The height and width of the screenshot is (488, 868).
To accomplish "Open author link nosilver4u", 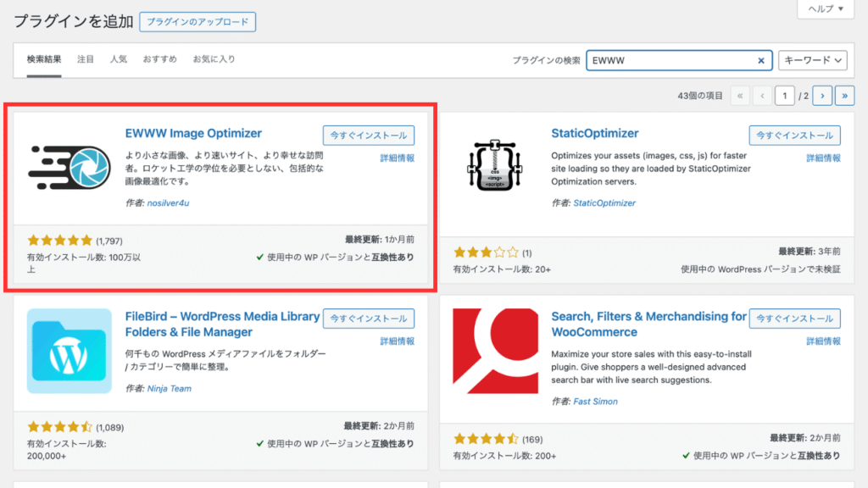I will pos(169,203).
